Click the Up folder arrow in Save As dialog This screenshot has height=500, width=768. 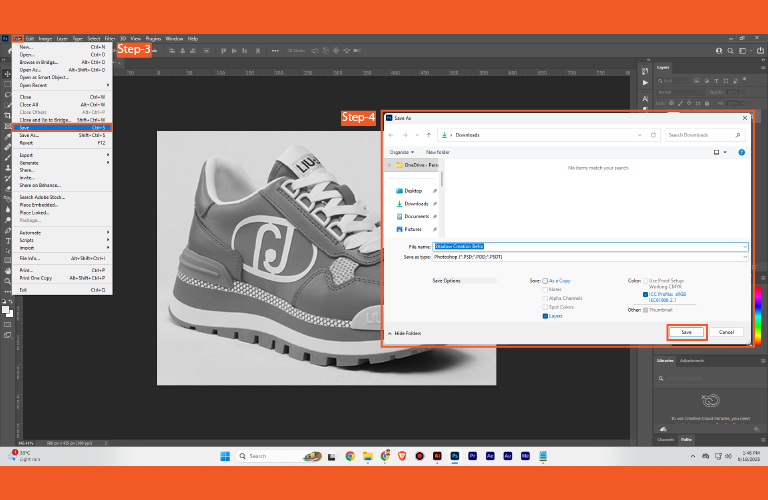[x=429, y=135]
